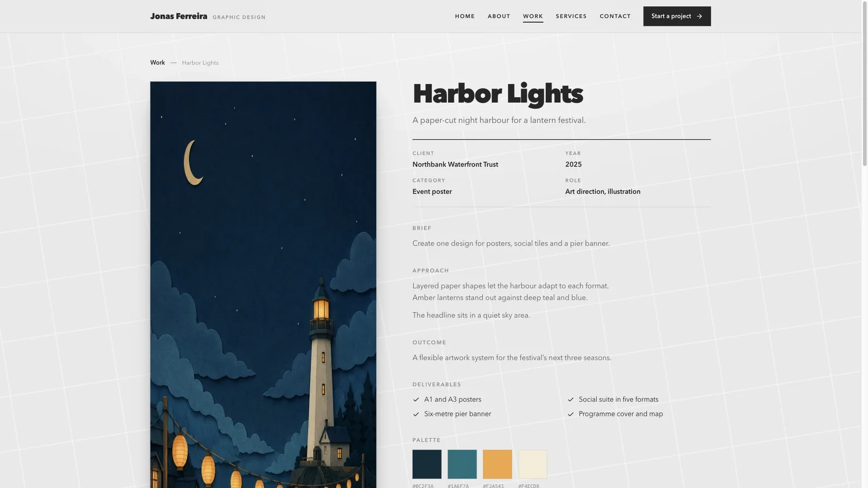Screen dimensions: 868x488
Task: Click the Harbor Lights breadcrumb text
Action: [x=200, y=63]
